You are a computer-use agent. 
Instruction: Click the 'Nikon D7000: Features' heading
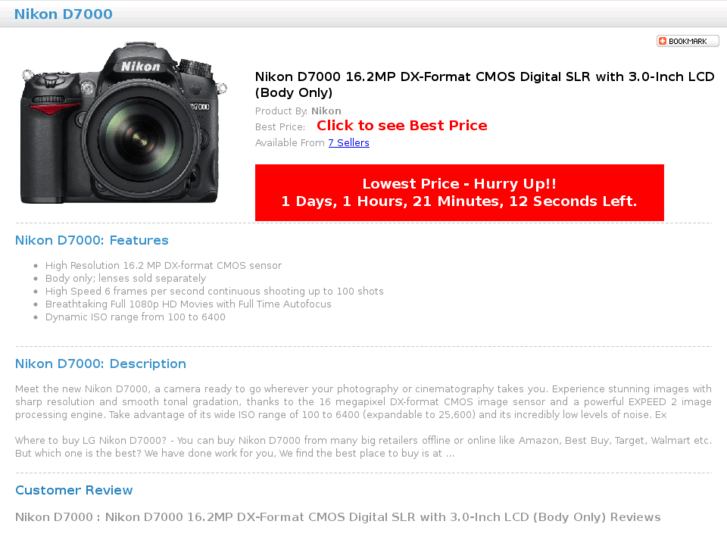click(x=92, y=240)
